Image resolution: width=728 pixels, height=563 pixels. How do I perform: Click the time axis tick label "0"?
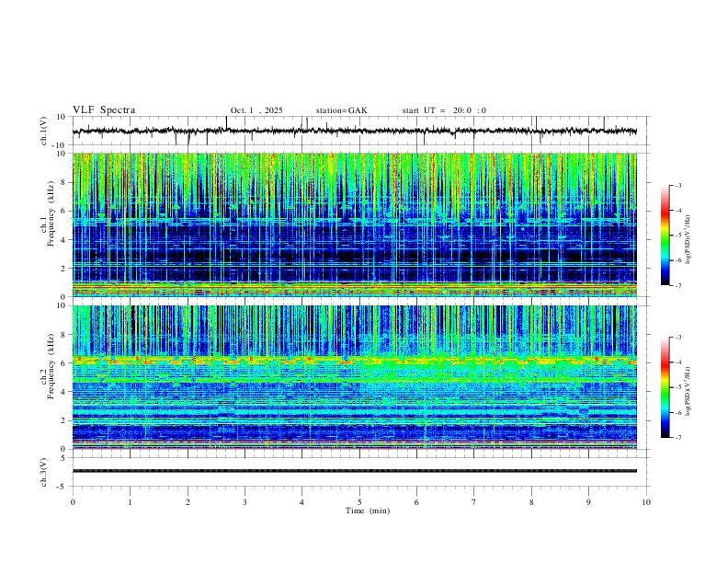click(x=73, y=502)
